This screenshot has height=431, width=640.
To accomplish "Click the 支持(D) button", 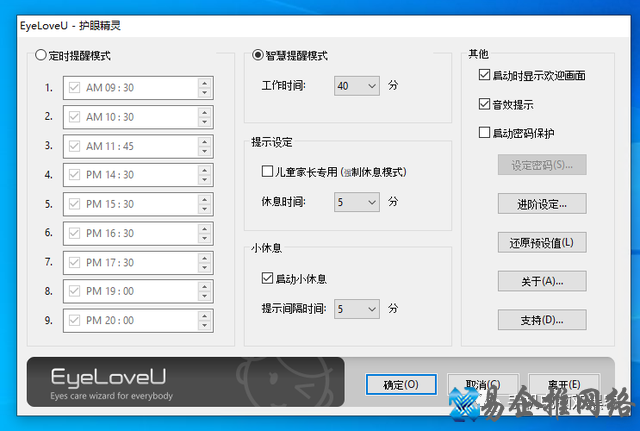I will tap(540, 320).
